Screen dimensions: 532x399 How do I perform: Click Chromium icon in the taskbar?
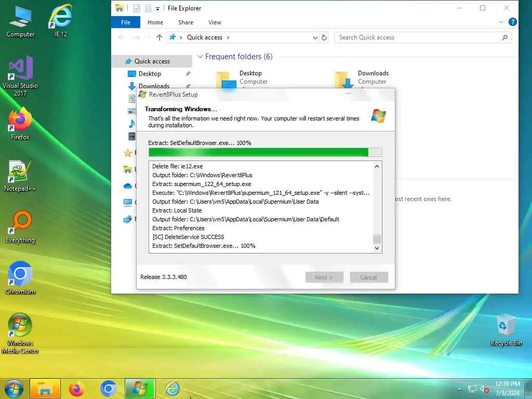point(108,389)
